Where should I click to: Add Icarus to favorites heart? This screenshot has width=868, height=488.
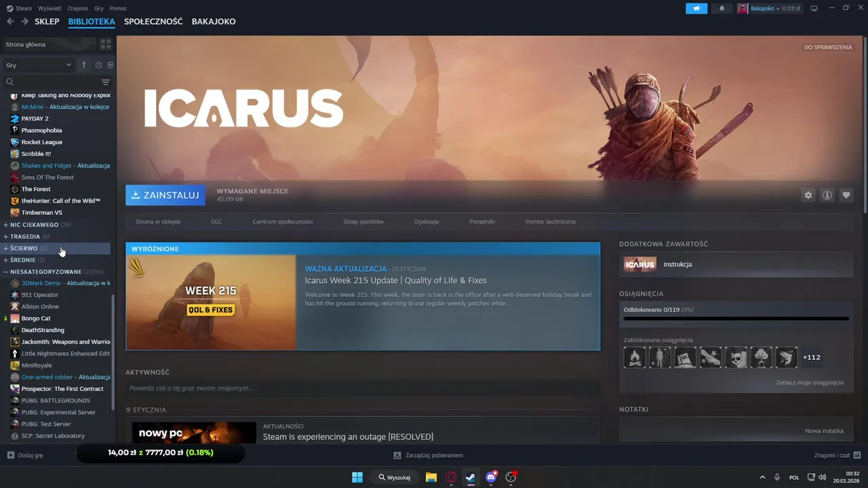846,195
